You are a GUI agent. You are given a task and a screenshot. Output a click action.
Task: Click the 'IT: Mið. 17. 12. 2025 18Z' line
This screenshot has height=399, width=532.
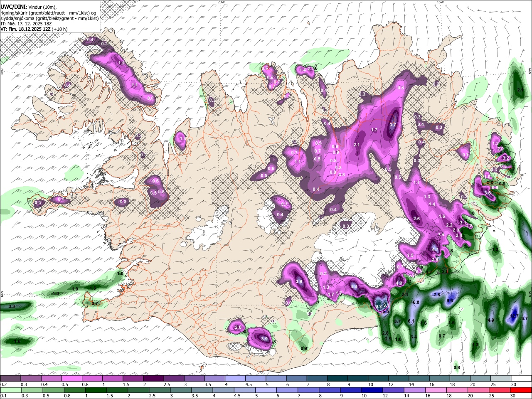pyautogui.click(x=26, y=24)
